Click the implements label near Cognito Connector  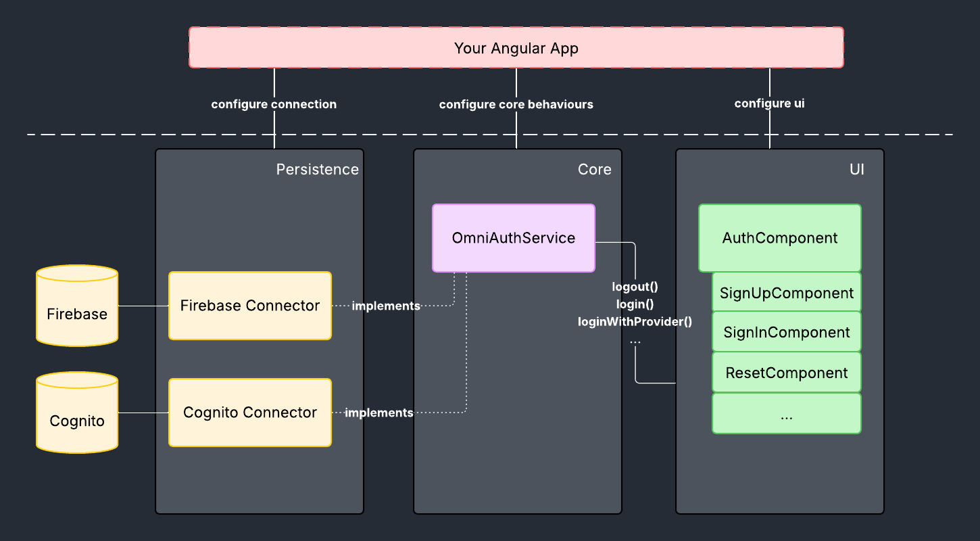point(379,413)
